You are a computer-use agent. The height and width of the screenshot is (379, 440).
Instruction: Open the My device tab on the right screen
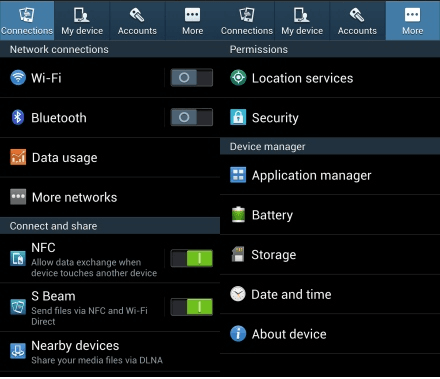302,21
